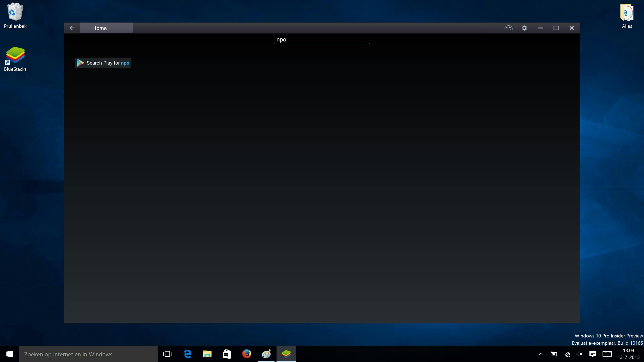The height and width of the screenshot is (362, 644).
Task: Open BlueStacks settings gear
Action: coord(524,28)
